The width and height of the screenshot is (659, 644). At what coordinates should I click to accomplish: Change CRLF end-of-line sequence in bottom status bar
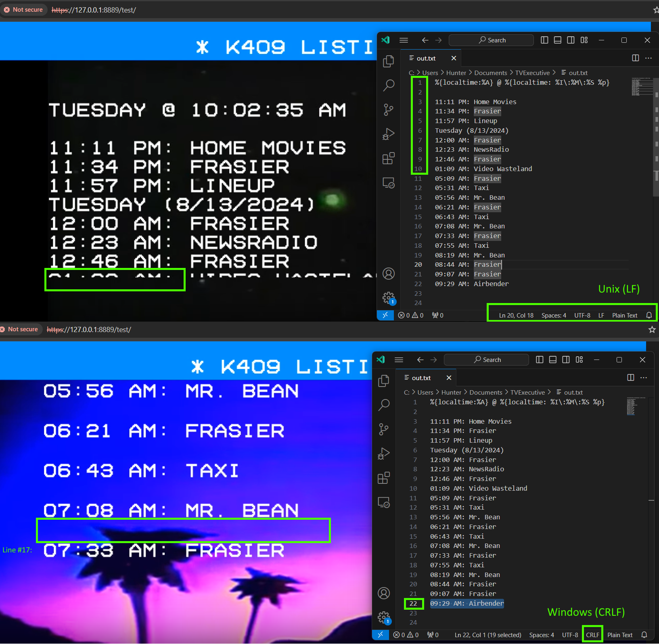point(592,635)
